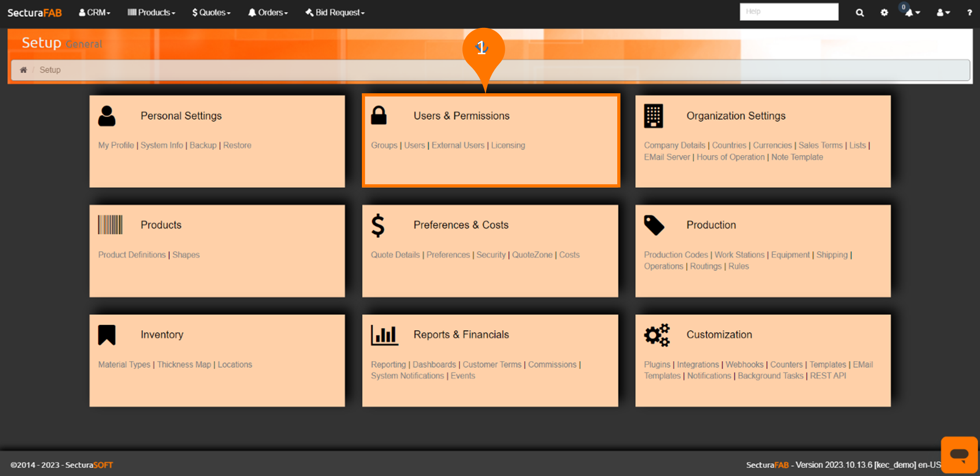Expand the notifications bell dropdown
The width and height of the screenshot is (980, 476).
(912, 13)
